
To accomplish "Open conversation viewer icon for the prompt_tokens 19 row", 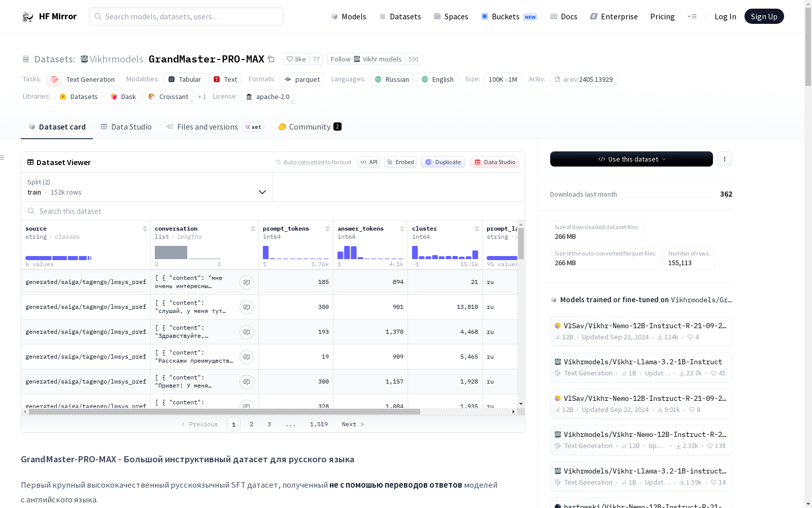I will click(247, 357).
